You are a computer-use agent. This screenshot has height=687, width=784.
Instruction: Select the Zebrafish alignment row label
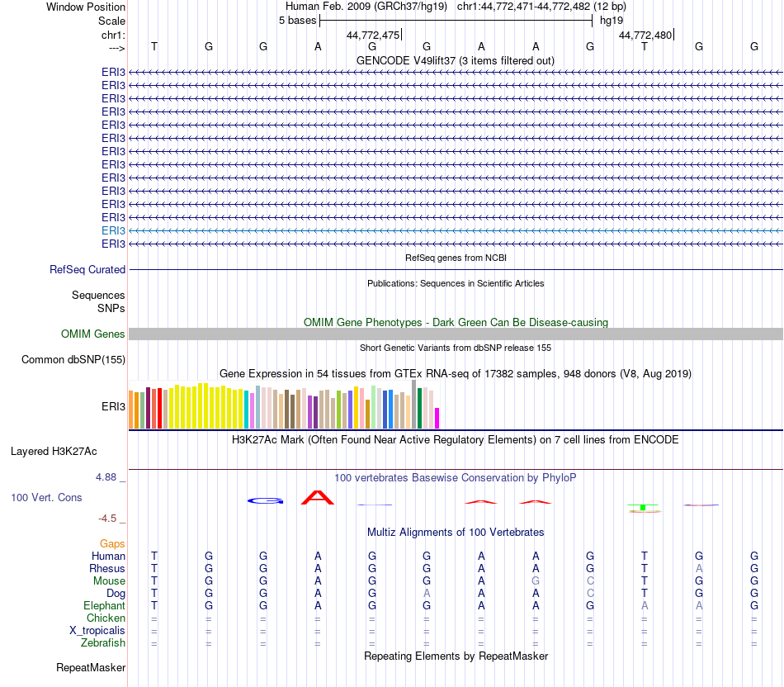[103, 643]
